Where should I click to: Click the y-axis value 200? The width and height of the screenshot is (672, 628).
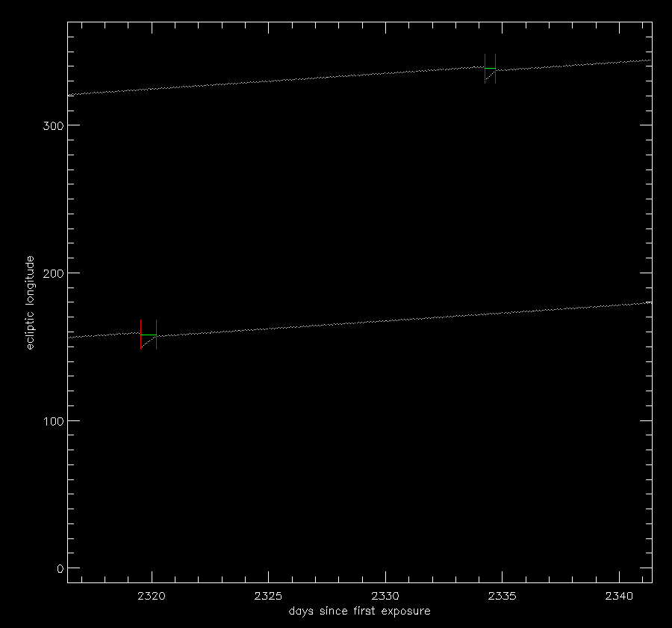[53, 273]
